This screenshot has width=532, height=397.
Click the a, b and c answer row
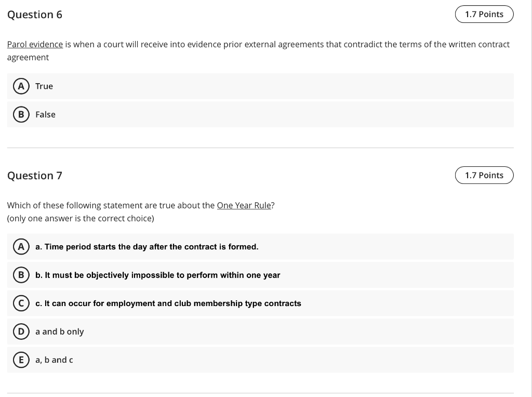[x=208, y=360]
